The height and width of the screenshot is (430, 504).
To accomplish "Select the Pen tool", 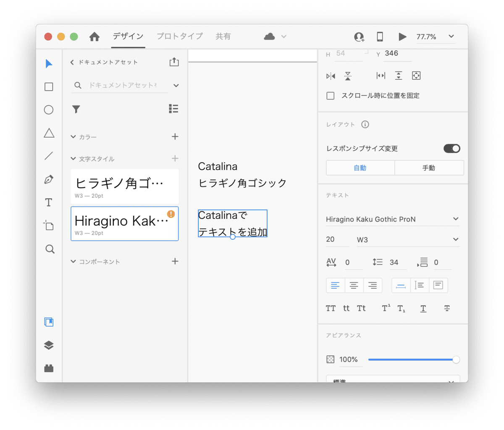I will coord(49,180).
